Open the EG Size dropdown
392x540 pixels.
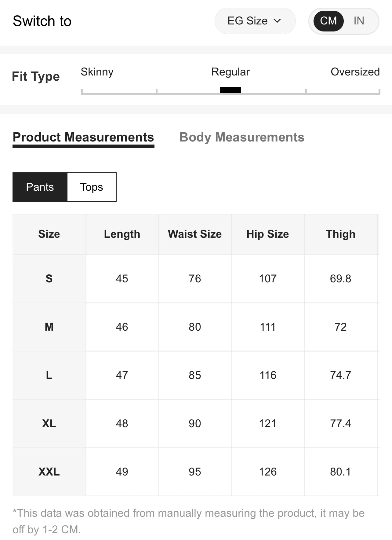[255, 21]
